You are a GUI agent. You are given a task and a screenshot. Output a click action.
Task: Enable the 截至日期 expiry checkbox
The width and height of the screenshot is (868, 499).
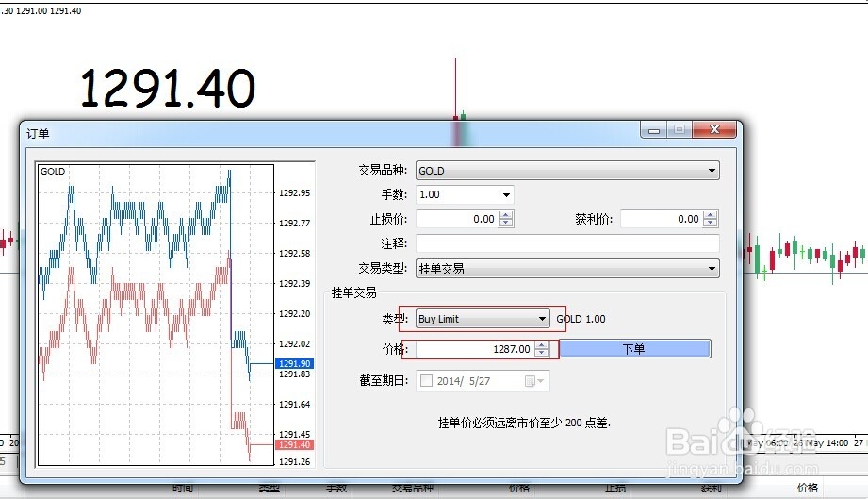tap(426, 381)
